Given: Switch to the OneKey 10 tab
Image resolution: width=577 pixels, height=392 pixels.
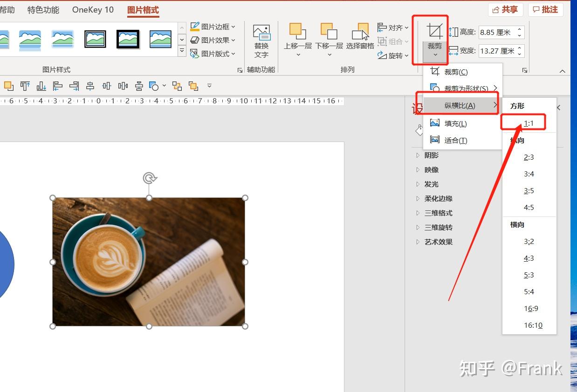Looking at the screenshot, I should pyautogui.click(x=93, y=10).
